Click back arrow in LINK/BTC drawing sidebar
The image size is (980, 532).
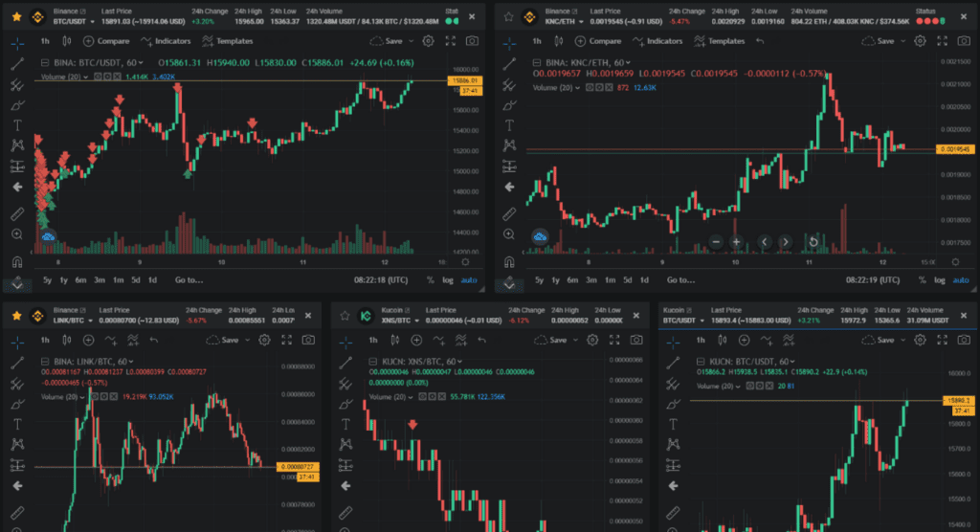tap(17, 486)
